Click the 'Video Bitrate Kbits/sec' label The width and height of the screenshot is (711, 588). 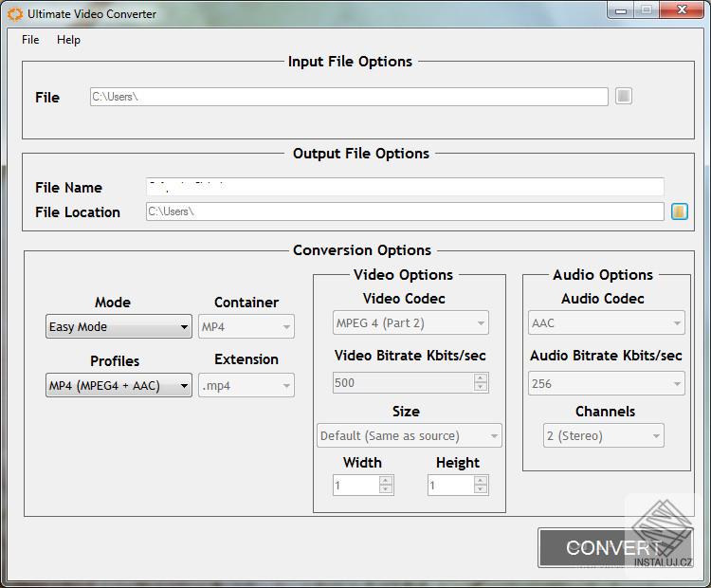point(410,356)
